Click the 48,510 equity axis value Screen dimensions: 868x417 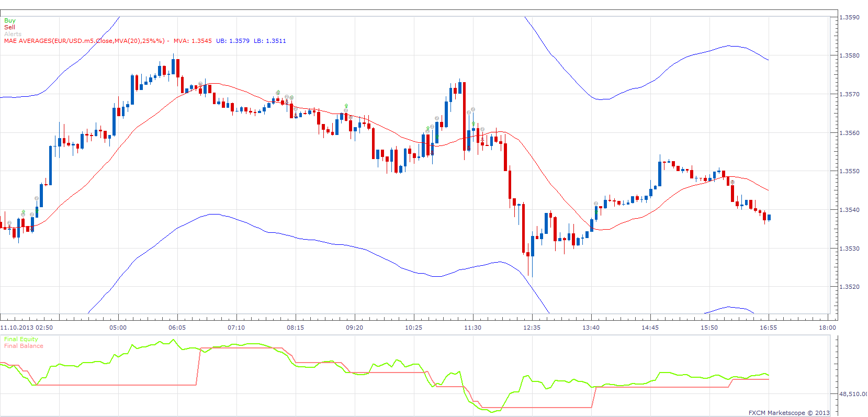click(853, 394)
